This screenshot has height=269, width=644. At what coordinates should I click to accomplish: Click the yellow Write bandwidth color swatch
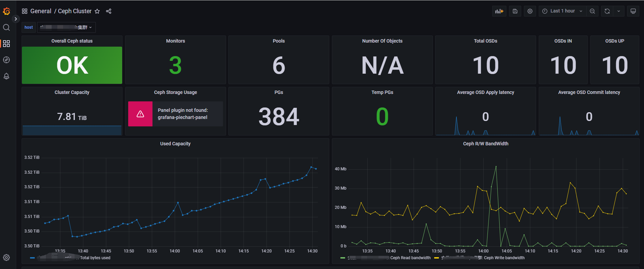pyautogui.click(x=437, y=258)
